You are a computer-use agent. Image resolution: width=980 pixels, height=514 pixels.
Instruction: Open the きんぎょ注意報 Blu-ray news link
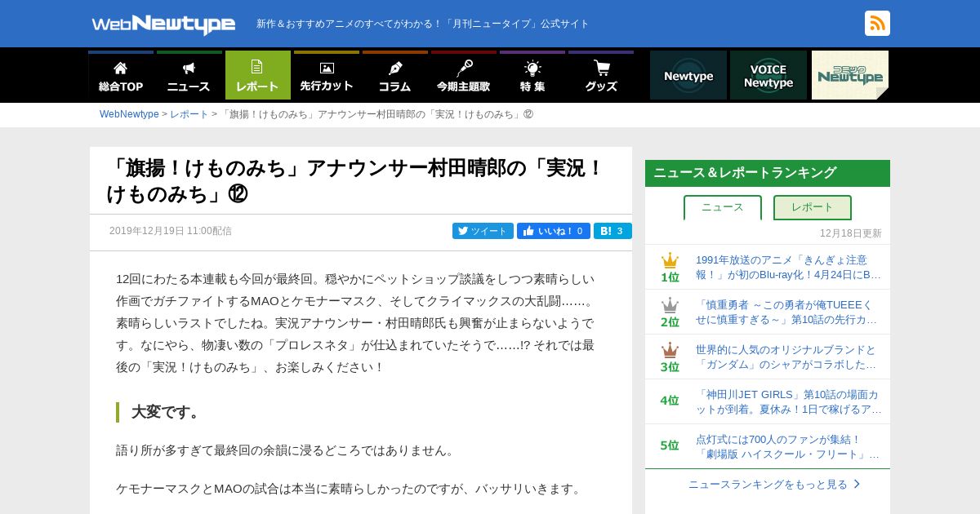[788, 268]
